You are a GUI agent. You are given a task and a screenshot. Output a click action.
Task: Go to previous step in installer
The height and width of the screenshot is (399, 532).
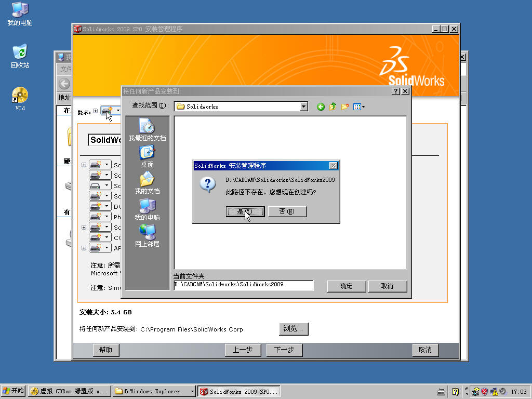point(243,350)
